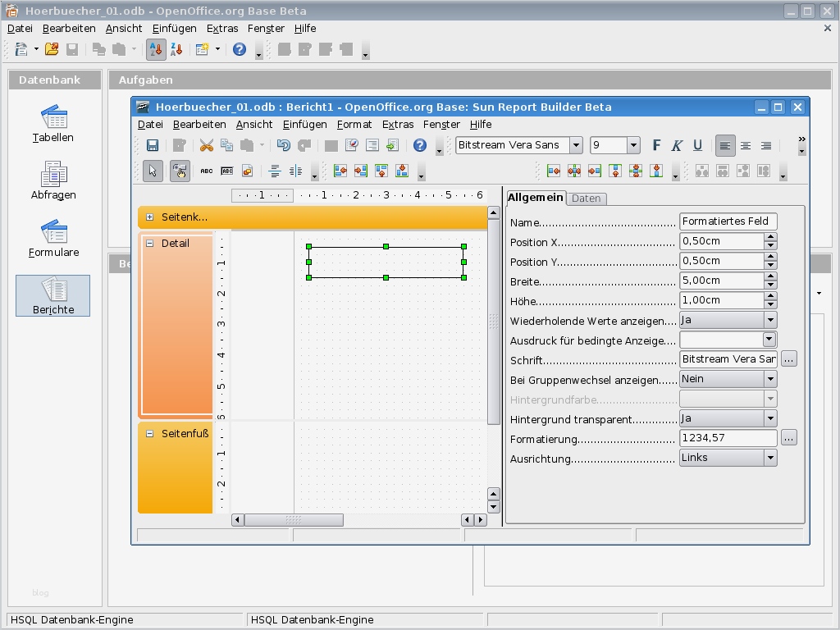
Task: Open the Wiederholende Werte anzeigen dropdown
Action: [769, 320]
